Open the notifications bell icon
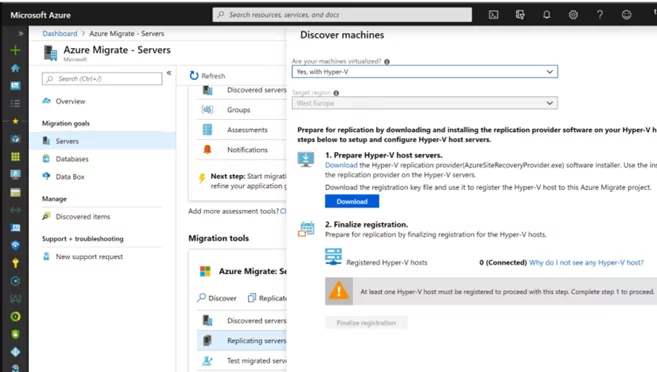This screenshot has width=657, height=372. pyautogui.click(x=546, y=15)
